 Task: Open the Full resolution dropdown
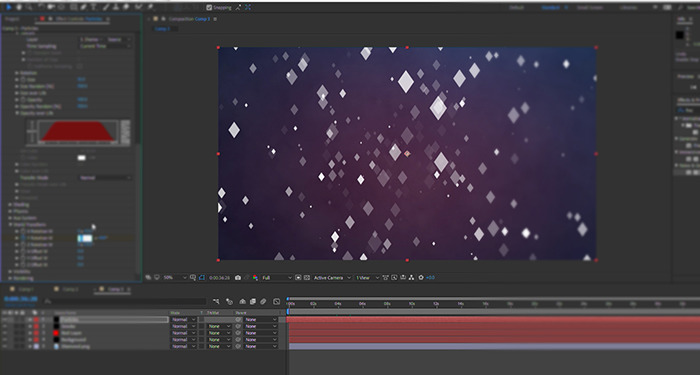tap(276, 278)
